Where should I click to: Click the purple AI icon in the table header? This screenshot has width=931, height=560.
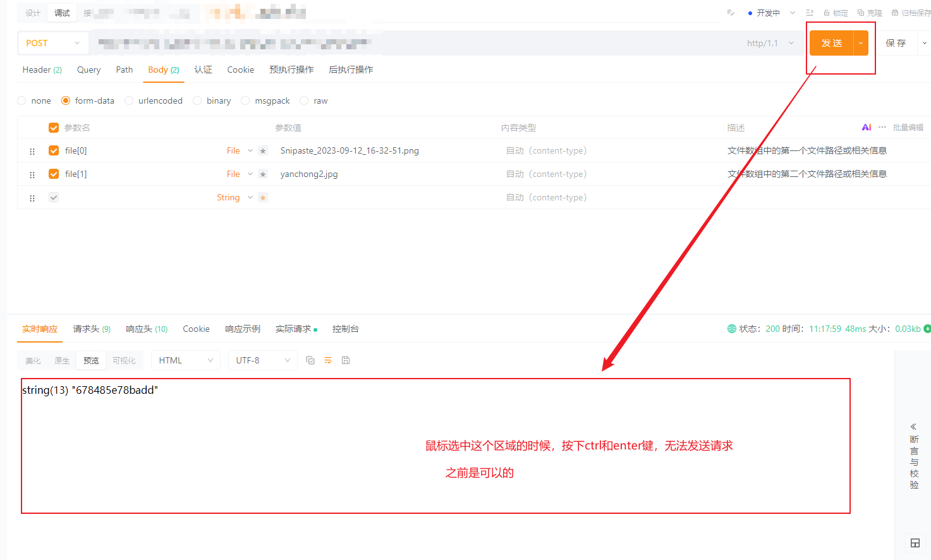(x=867, y=127)
